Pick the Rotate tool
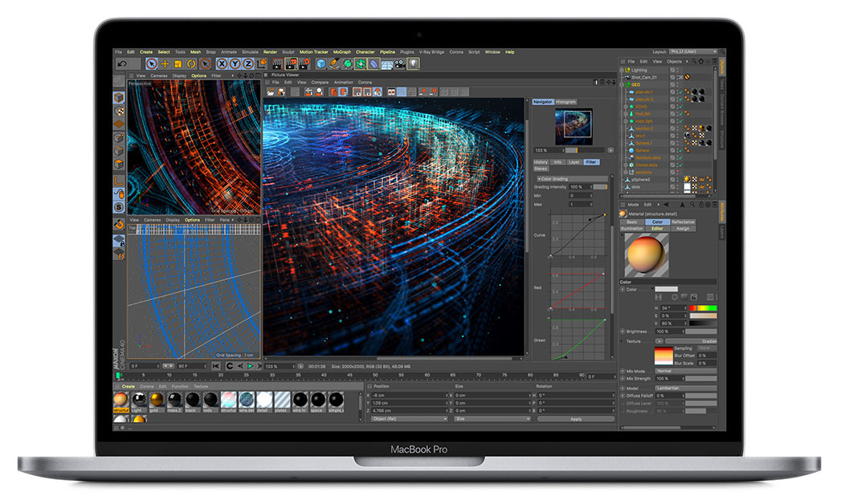The width and height of the screenshot is (841, 504). (191, 63)
